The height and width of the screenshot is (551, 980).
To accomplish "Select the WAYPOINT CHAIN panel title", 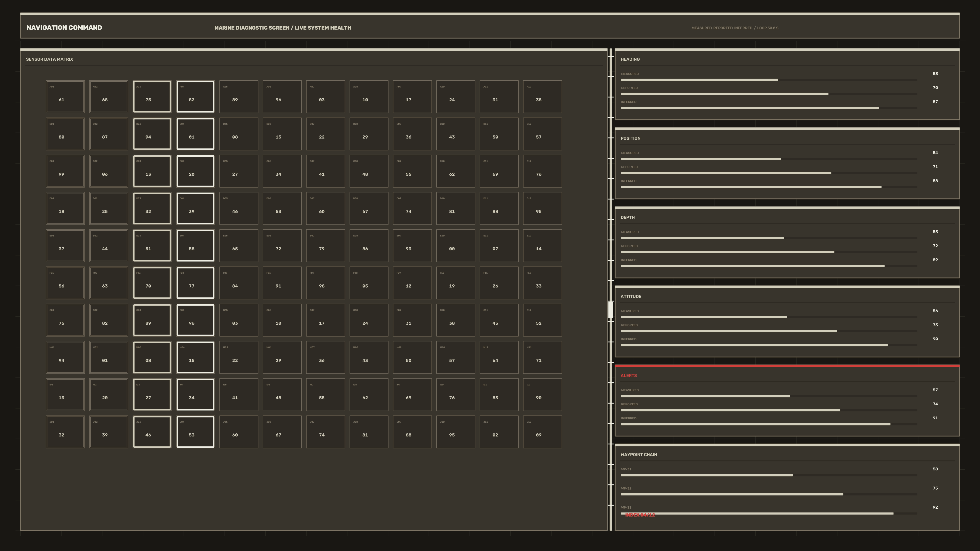I will 639,455.
